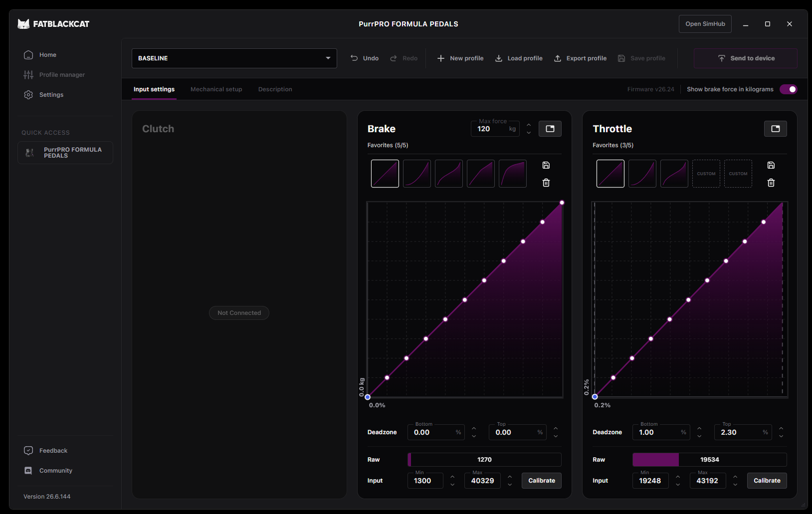Image resolution: width=812 pixels, height=514 pixels.
Task: Increase Brake top deadzone value
Action: point(556,428)
